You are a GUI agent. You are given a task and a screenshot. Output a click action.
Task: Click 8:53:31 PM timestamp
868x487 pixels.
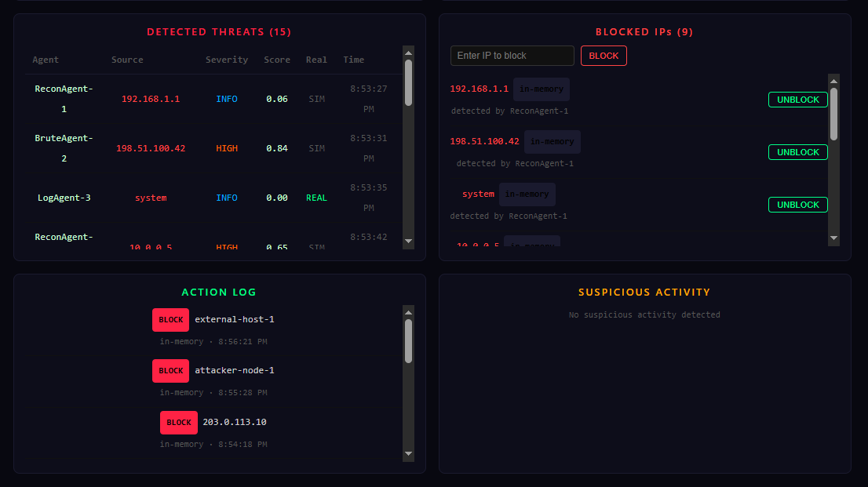tap(369, 148)
